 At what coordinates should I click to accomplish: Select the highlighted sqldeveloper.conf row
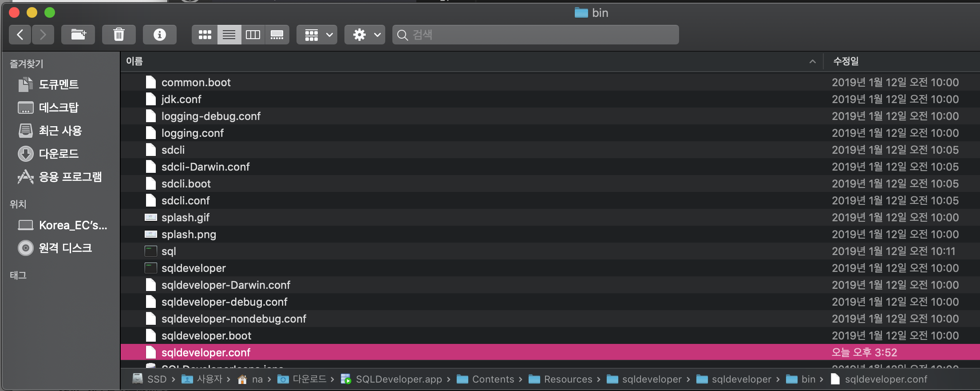point(550,352)
